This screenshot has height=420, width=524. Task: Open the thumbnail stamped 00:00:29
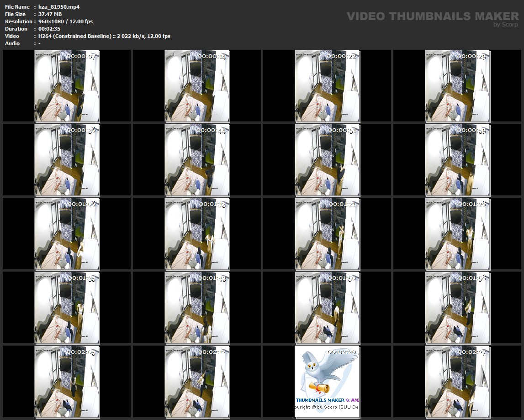457,86
